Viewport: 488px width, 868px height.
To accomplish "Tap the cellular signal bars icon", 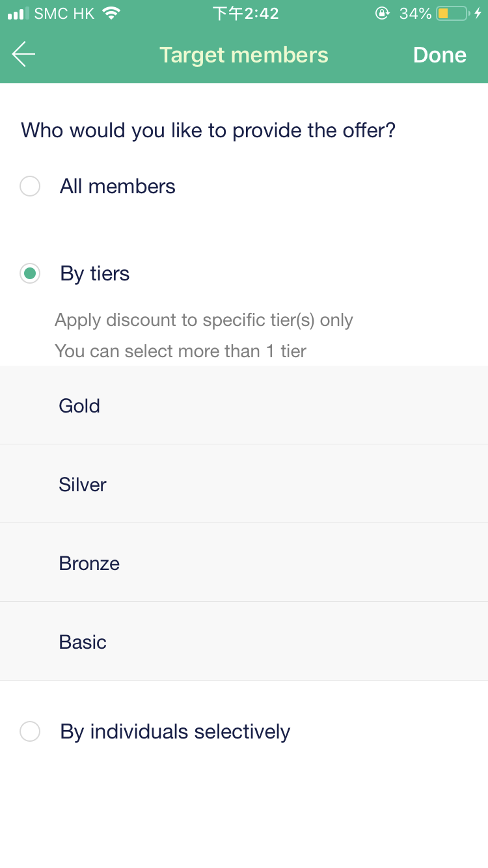I will tap(18, 13).
